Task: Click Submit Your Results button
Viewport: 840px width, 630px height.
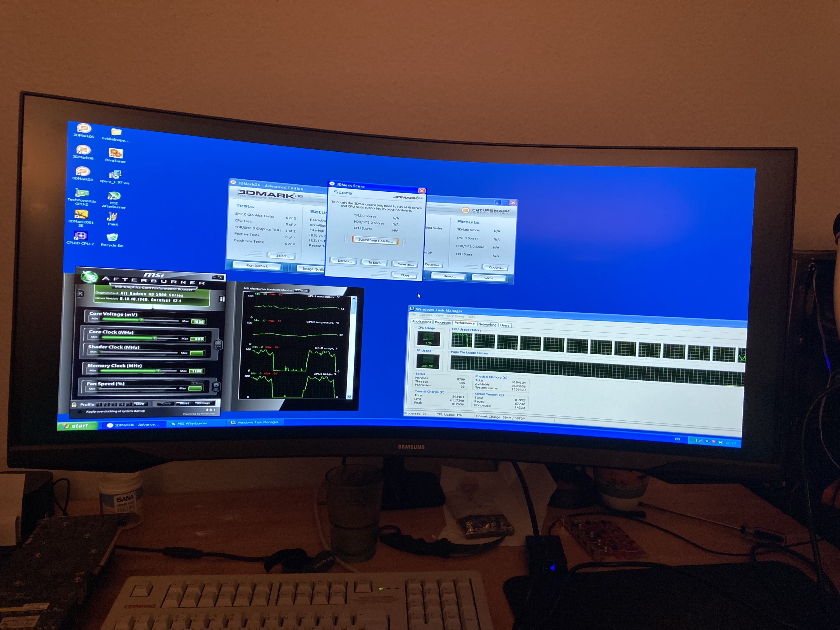Action: 375,240
